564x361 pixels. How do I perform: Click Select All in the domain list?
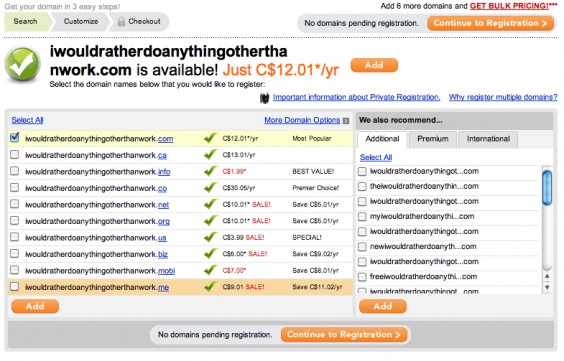(x=27, y=120)
